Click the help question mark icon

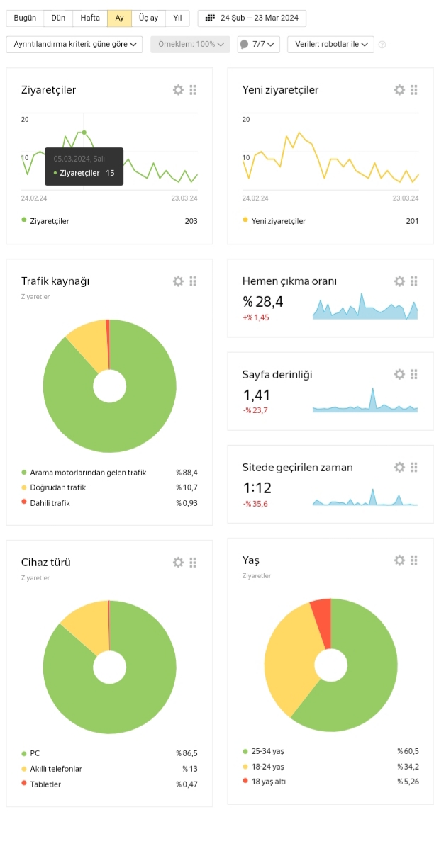382,45
